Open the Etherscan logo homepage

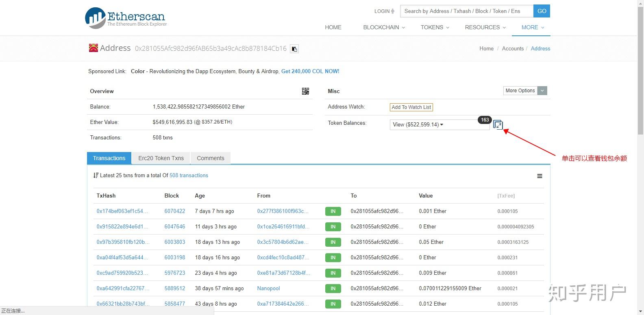(x=126, y=18)
